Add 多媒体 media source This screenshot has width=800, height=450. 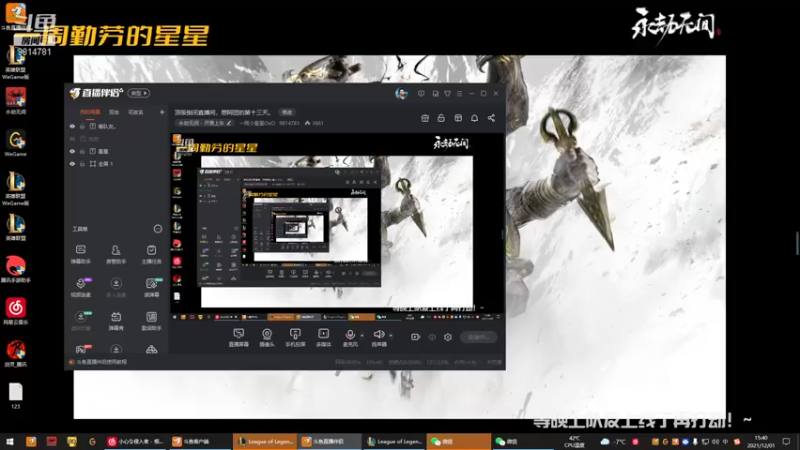[323, 338]
